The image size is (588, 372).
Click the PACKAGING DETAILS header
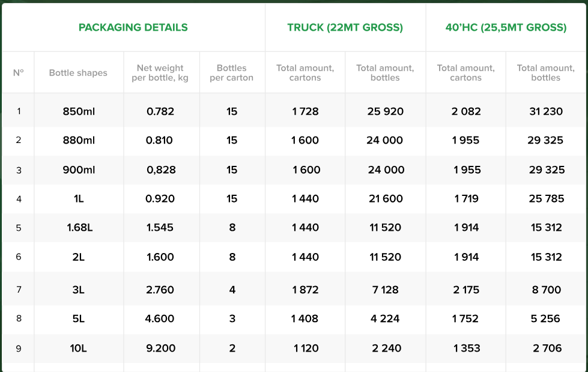(133, 28)
